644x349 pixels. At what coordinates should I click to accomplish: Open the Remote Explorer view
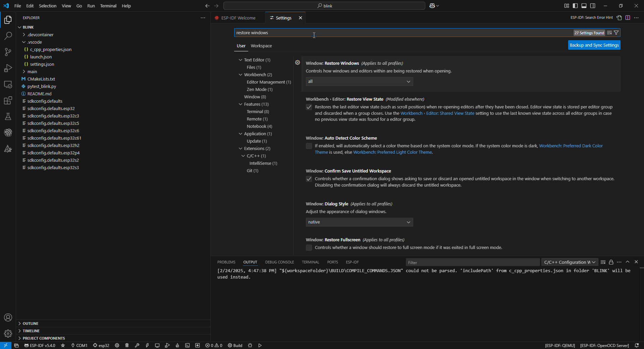tap(8, 84)
